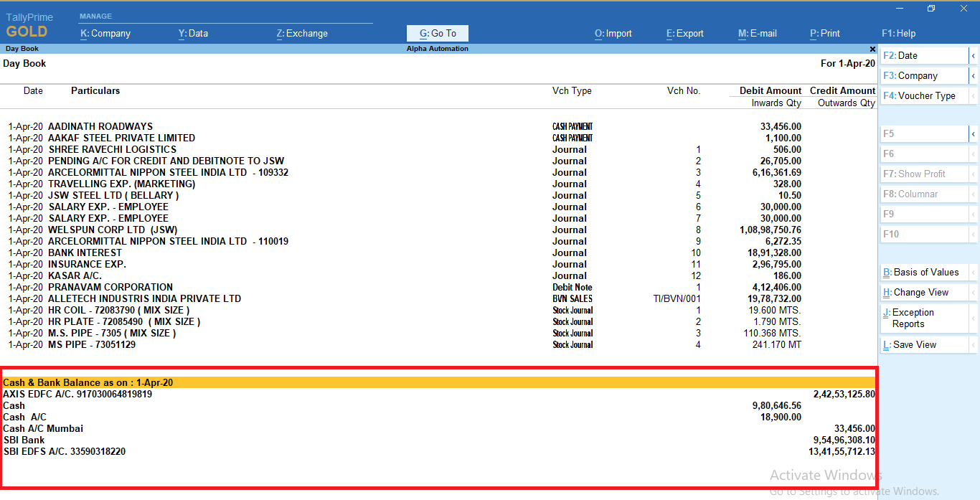Open the Export options
This screenshot has width=980, height=500.
(684, 33)
